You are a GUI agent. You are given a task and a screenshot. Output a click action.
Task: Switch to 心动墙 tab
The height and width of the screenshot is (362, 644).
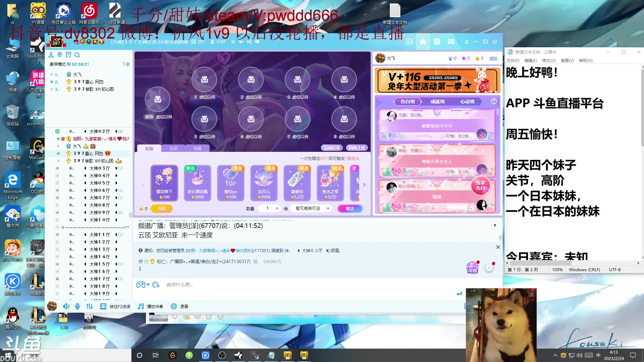[x=467, y=102]
